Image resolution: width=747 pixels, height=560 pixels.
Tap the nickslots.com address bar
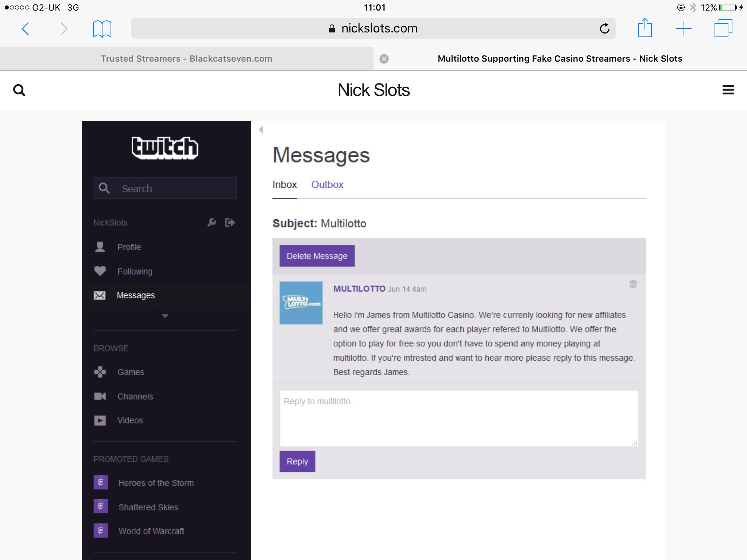pyautogui.click(x=373, y=28)
